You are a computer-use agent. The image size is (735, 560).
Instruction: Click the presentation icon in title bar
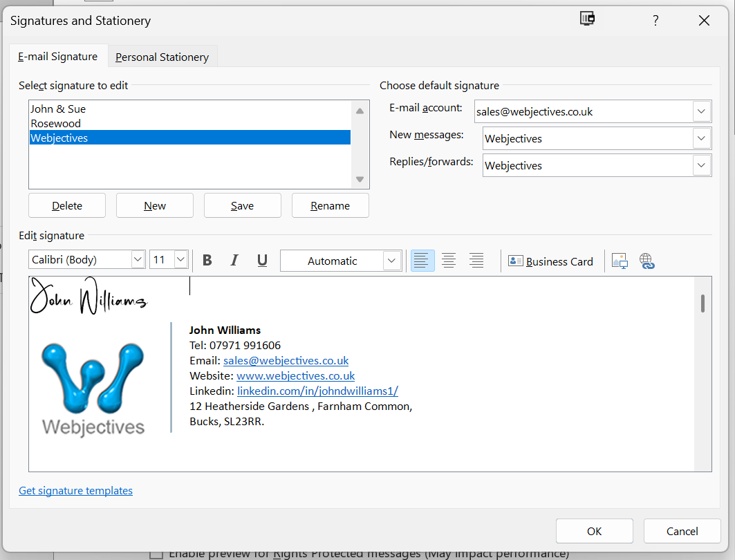(x=587, y=19)
